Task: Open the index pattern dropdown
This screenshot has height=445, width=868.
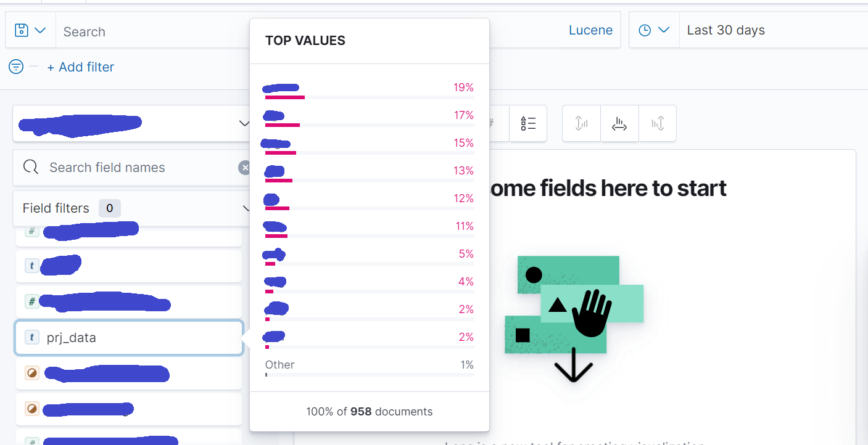Action: click(x=244, y=123)
